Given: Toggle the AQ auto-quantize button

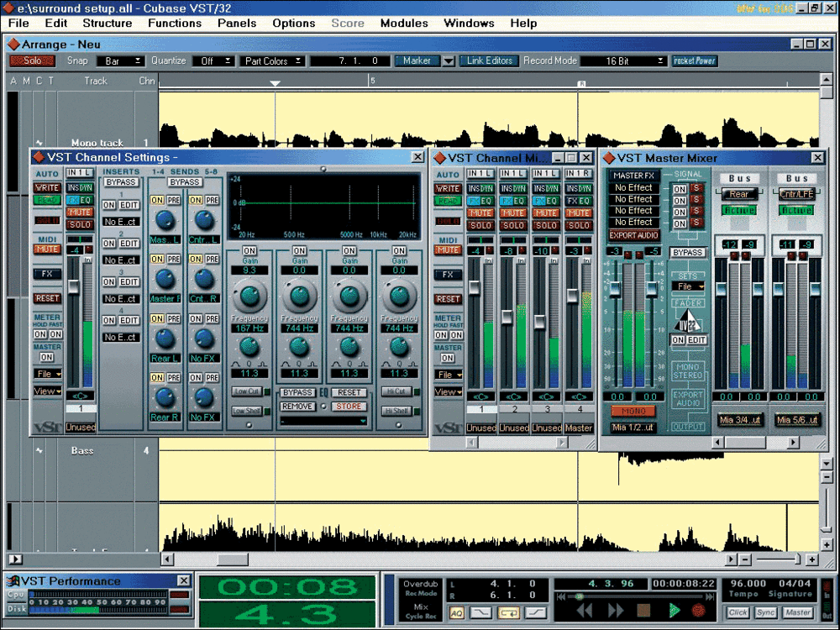Looking at the screenshot, I should tap(456, 613).
